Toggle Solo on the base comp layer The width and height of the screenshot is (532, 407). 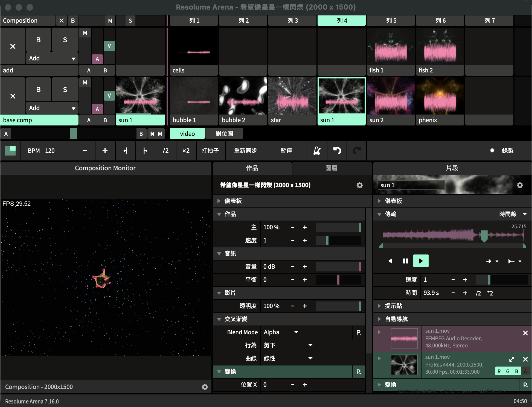click(x=65, y=90)
